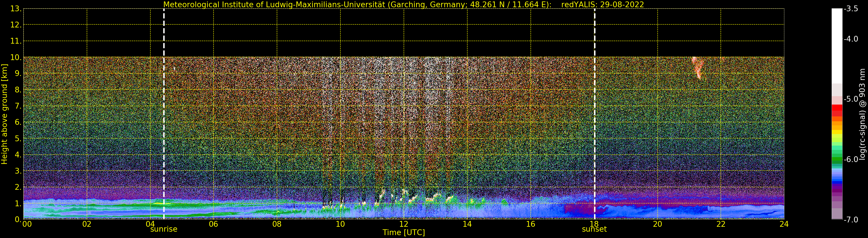Click the white top section of the colorbar
Viewport: 868px width, 238px height.
[837, 46]
